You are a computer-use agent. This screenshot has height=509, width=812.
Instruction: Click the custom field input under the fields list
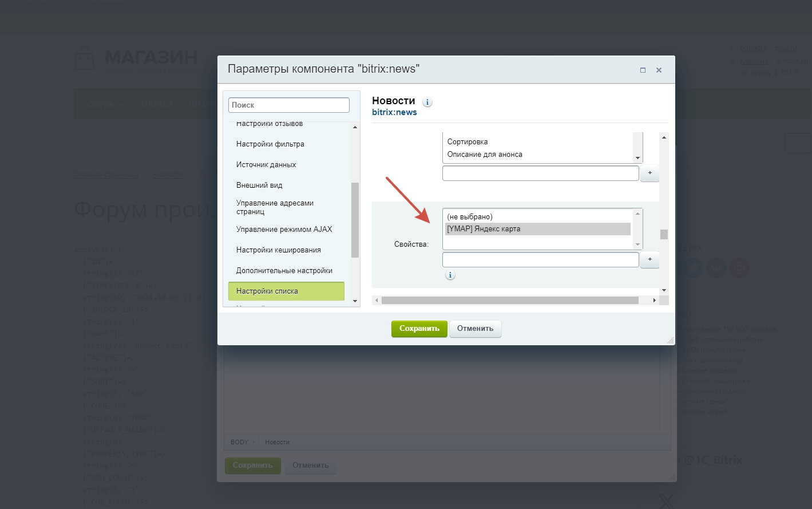(541, 173)
